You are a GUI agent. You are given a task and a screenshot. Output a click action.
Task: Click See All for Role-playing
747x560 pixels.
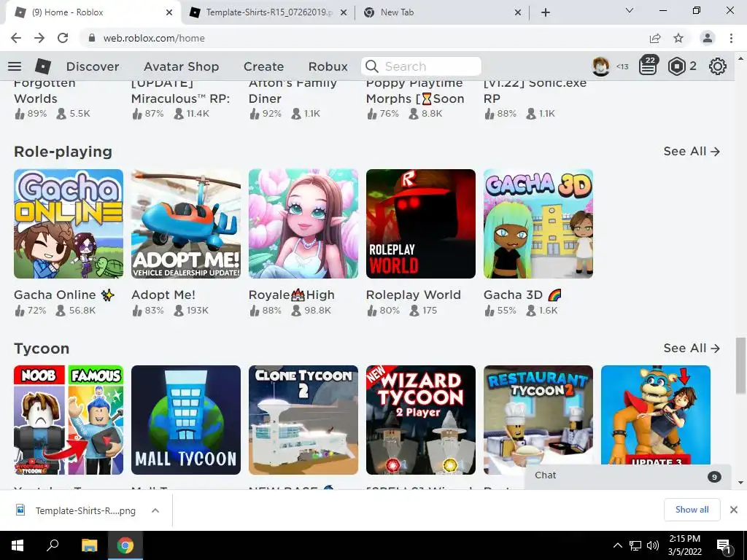692,151
